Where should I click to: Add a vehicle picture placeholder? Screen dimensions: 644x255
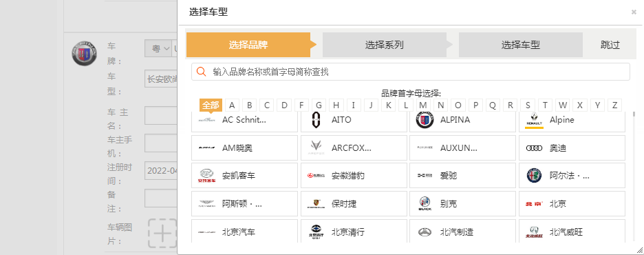(162, 233)
